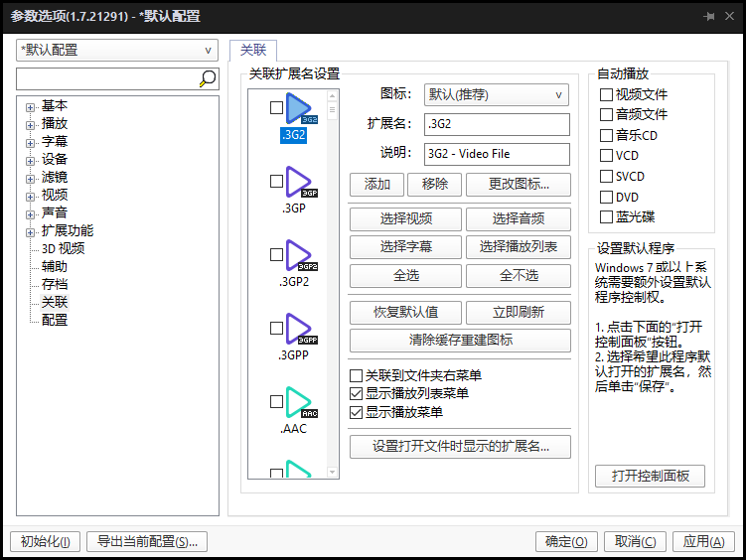Click the pin icon in title bar
This screenshot has height=560, width=746.
coord(709,17)
